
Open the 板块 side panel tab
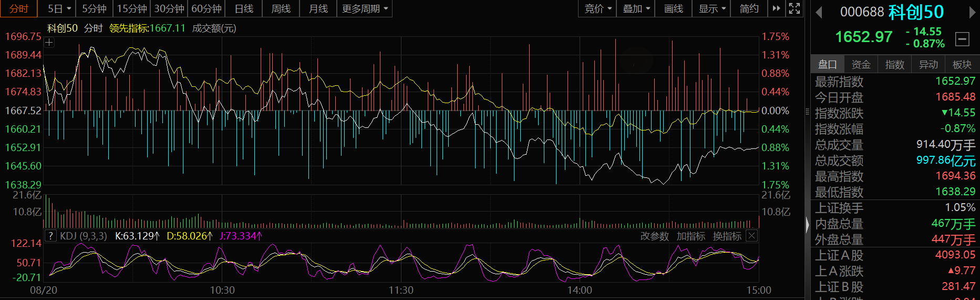click(x=962, y=64)
